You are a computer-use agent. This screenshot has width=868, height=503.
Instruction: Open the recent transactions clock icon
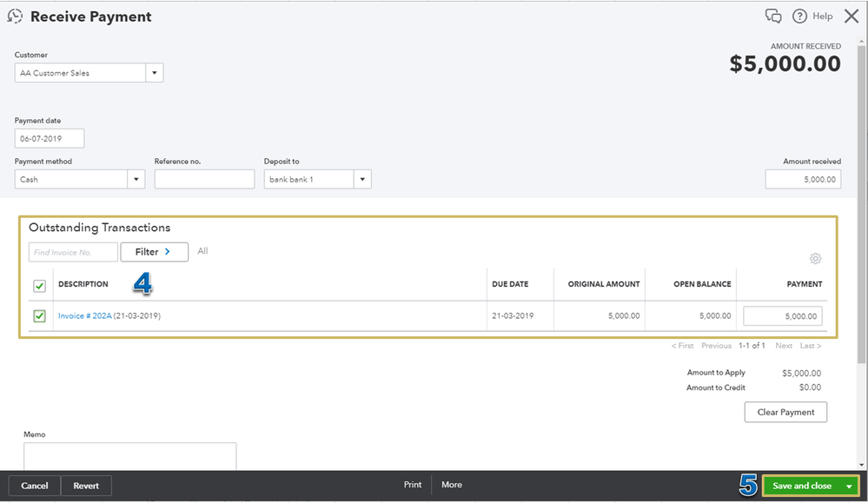(15, 17)
